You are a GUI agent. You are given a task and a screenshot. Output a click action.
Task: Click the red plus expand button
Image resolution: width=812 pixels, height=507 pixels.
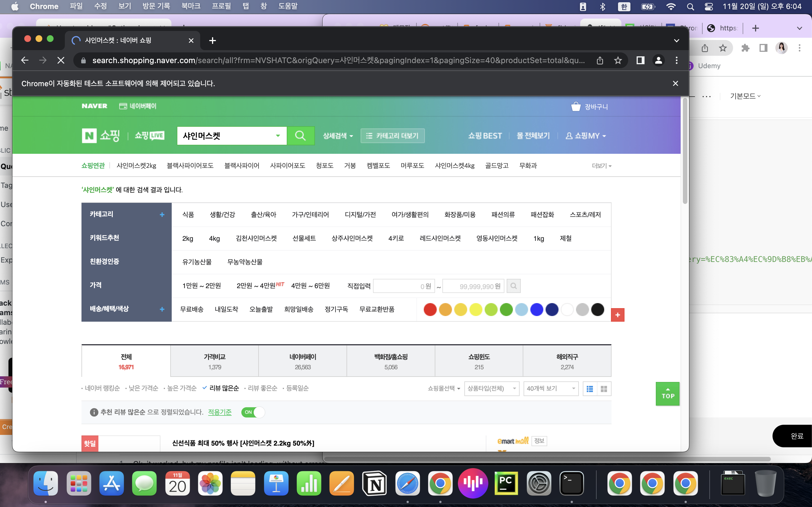pos(617,315)
